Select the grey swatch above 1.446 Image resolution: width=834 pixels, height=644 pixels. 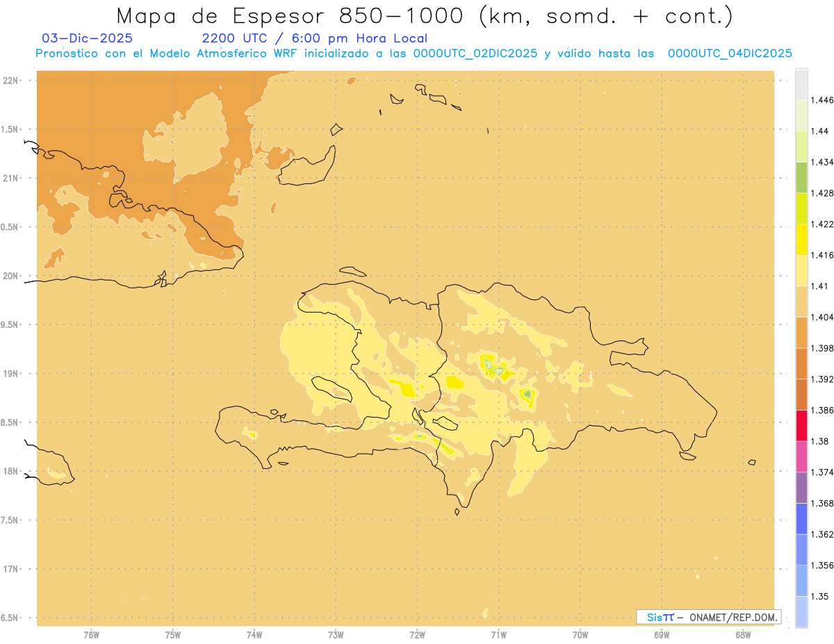[x=801, y=84]
